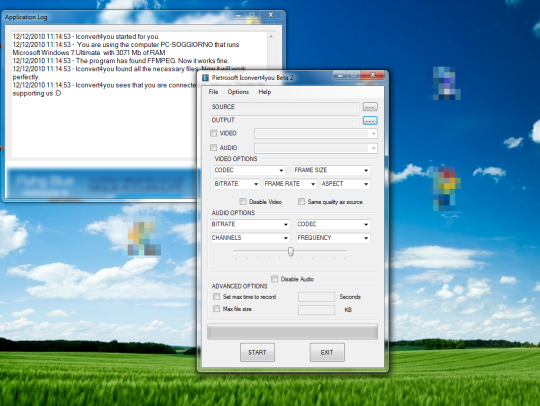Click the OUTPUT path field
540x406 pixels.
284,120
